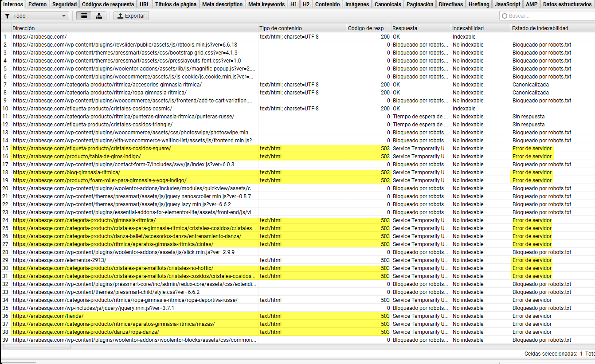
Task: Switch to list view icon
Action: [84, 16]
